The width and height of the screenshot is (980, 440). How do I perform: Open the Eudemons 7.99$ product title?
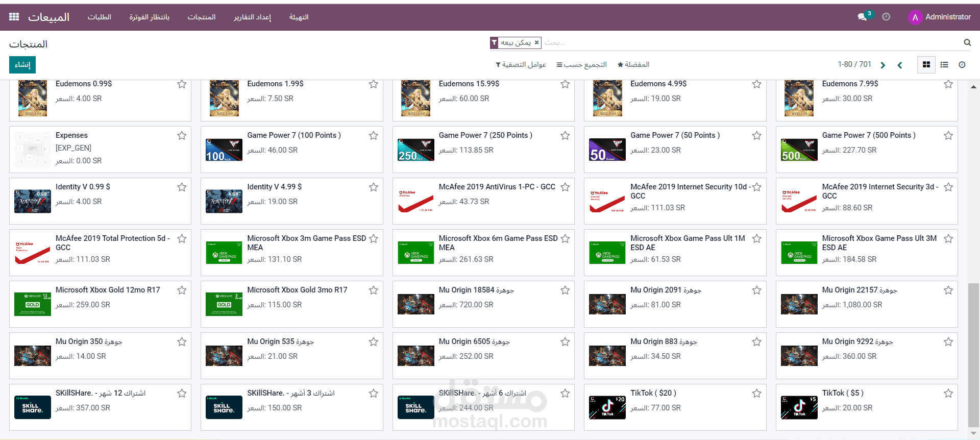coord(850,84)
